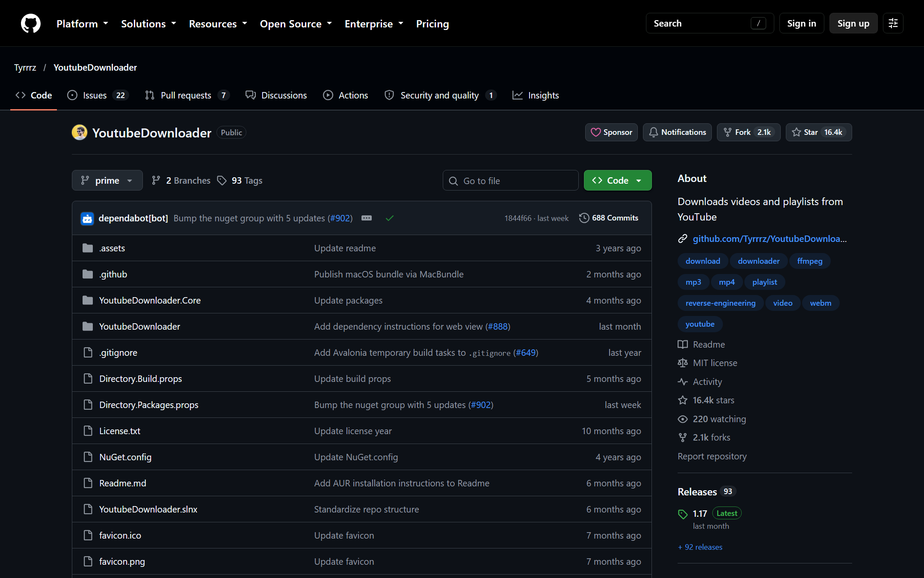This screenshot has width=924, height=578.
Task: Click the Sponsor heart button
Action: 611,132
